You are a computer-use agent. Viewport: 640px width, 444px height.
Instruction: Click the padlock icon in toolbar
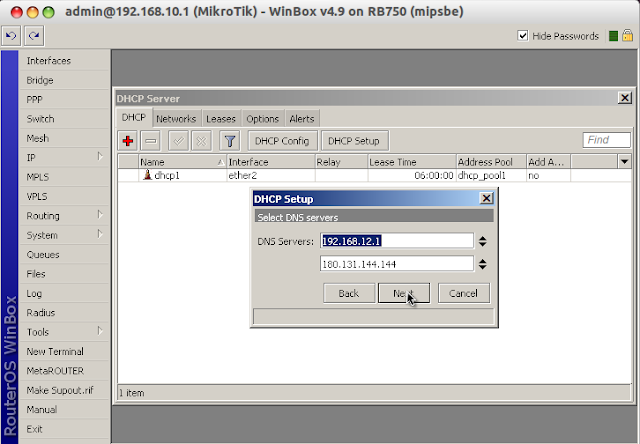(627, 36)
